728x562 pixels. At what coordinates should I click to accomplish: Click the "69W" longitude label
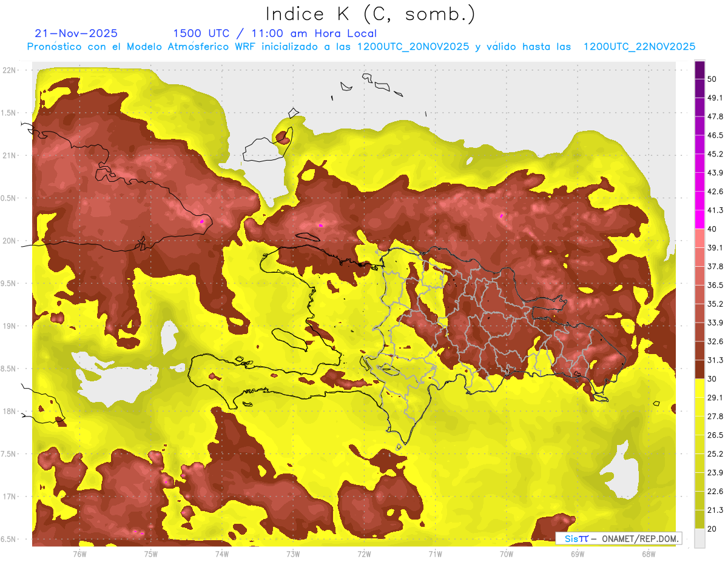[x=578, y=554]
